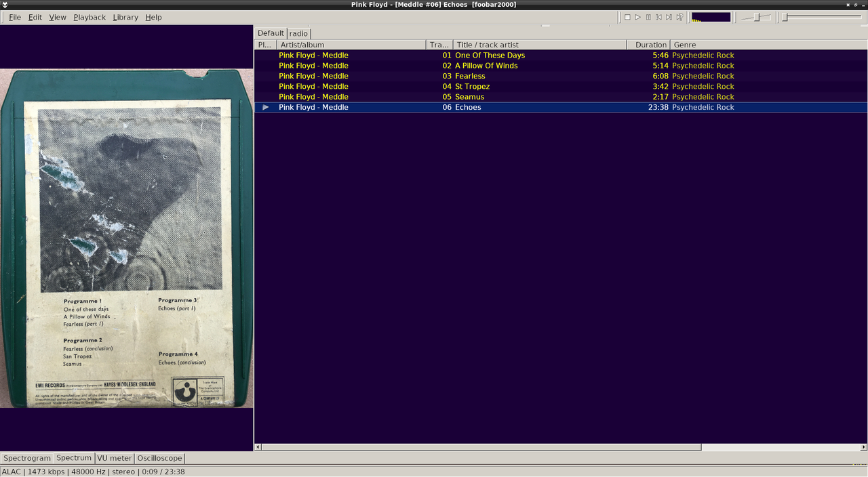Select track One Of These Days
The width and height of the screenshot is (868, 477).
561,56
